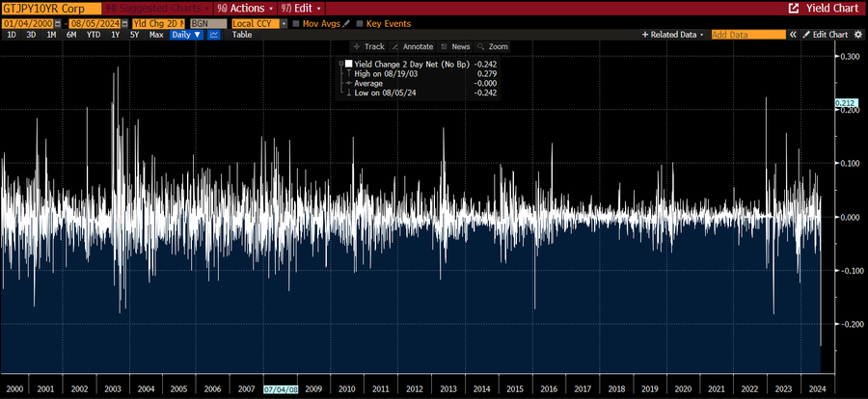
Task: Open start date calendar picker icon
Action: tap(58, 24)
